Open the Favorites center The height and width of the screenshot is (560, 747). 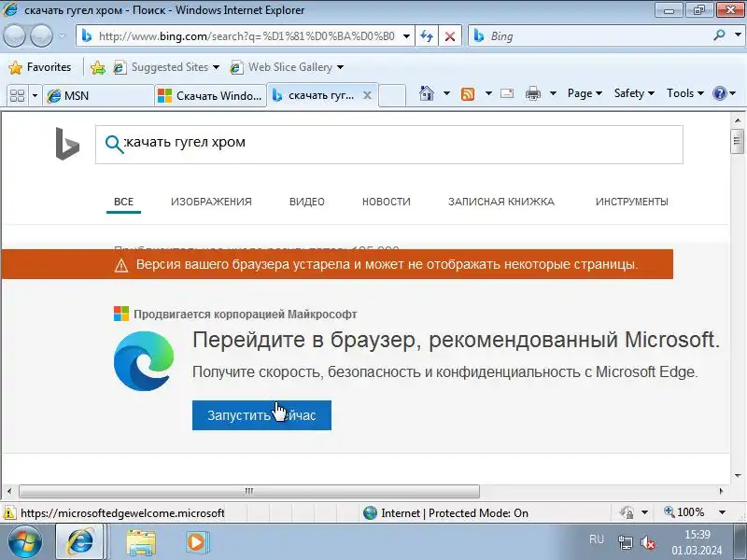(40, 67)
